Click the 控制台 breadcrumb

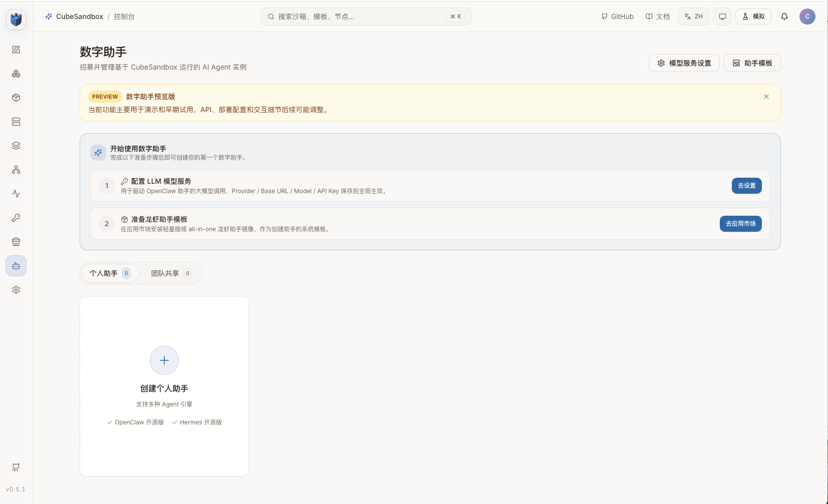pyautogui.click(x=124, y=17)
